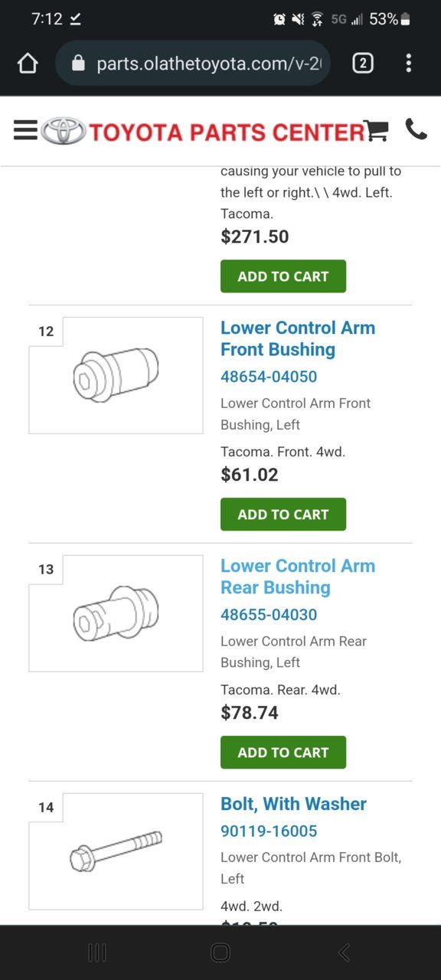441x980 pixels.
Task: Tap the site lock security icon
Action: pos(77,64)
